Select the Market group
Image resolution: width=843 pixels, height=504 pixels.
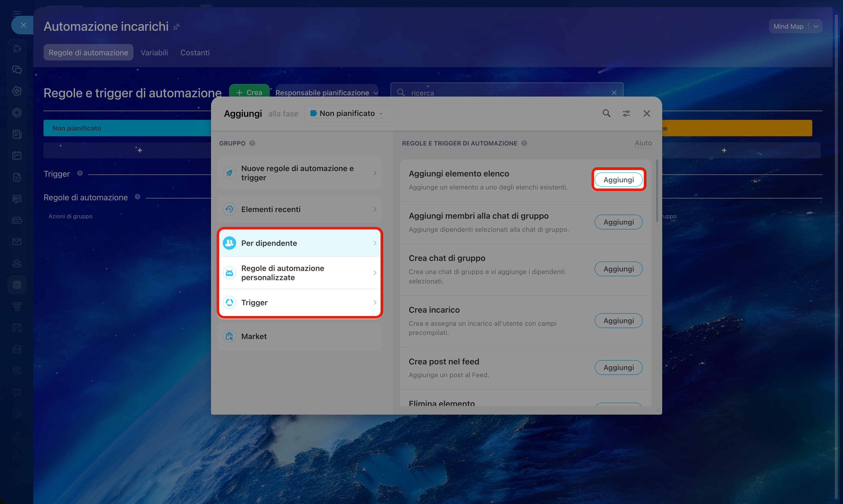(299, 336)
